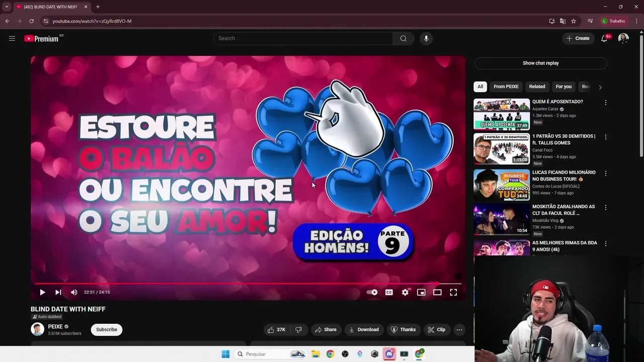Show more filter chips with right arrow

pyautogui.click(x=600, y=87)
